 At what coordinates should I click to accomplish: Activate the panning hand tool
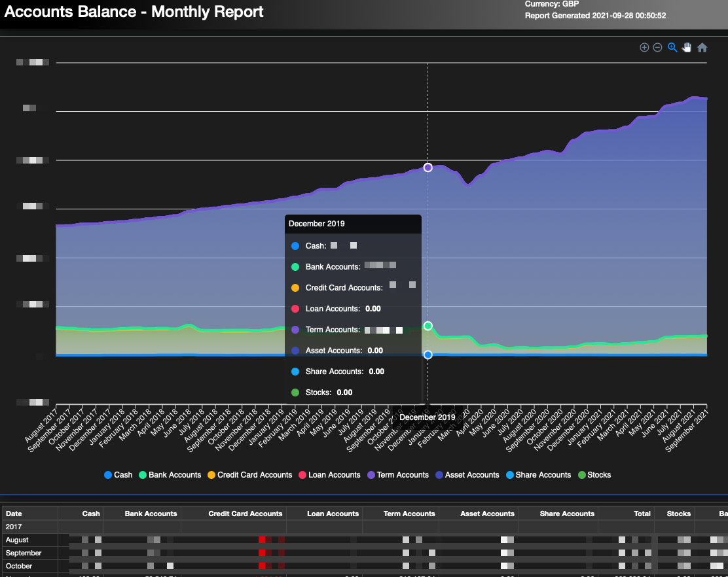(x=687, y=47)
